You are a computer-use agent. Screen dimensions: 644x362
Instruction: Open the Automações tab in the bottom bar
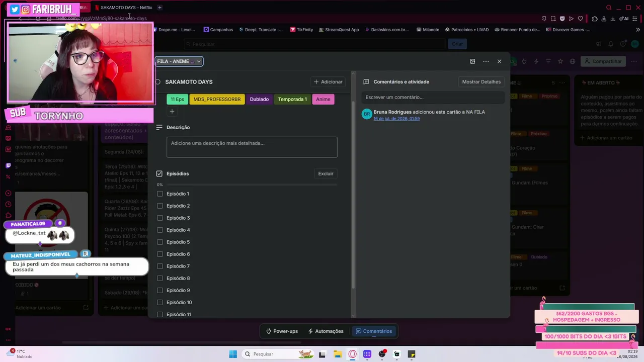pyautogui.click(x=326, y=331)
